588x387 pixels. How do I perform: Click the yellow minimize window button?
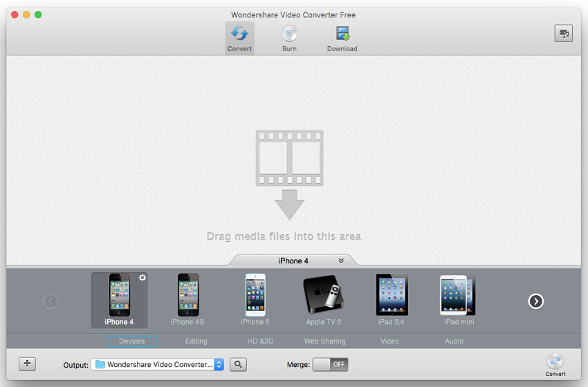click(26, 15)
